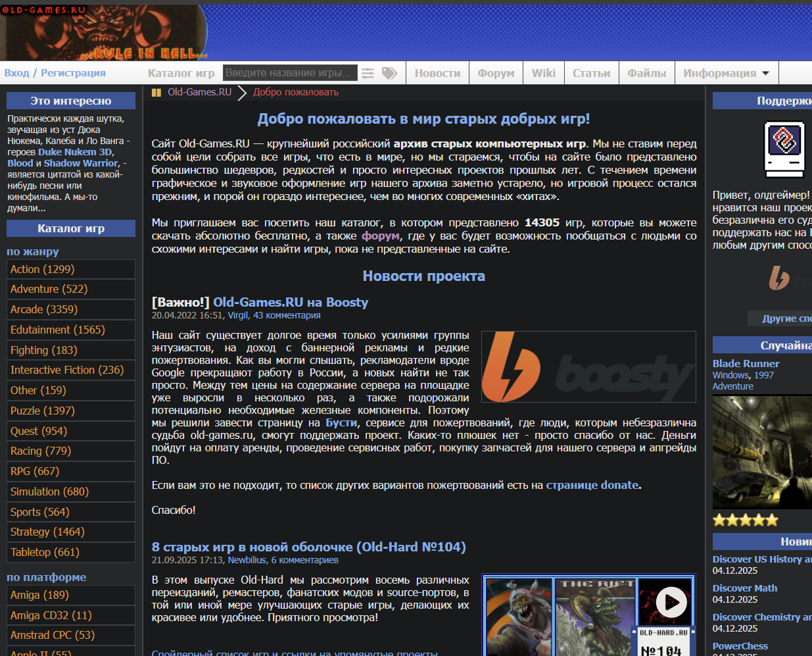The width and height of the screenshot is (812, 656).
Task: Click Old-Games.RU breadcrumb link
Action: click(199, 92)
